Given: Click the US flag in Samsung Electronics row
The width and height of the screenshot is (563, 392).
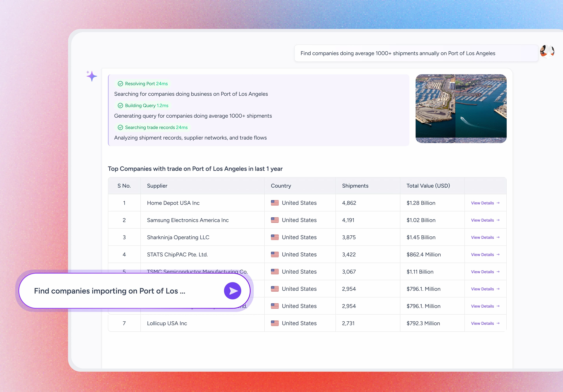Looking at the screenshot, I should (x=275, y=220).
